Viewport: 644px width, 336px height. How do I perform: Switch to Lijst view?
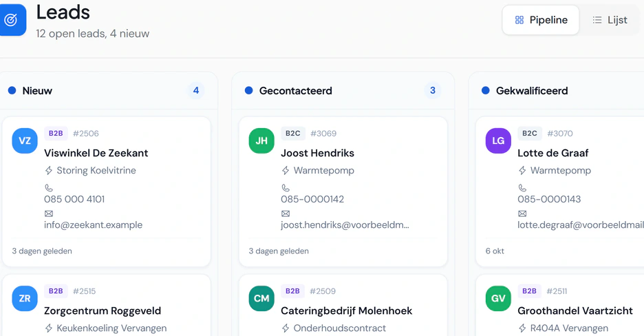[x=610, y=20]
